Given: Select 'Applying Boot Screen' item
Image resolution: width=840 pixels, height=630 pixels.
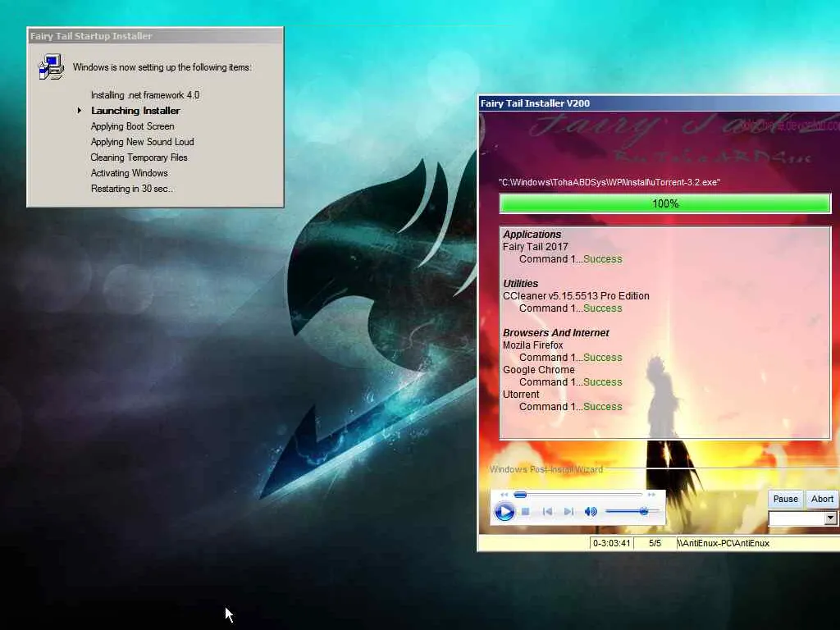Looking at the screenshot, I should [x=132, y=126].
